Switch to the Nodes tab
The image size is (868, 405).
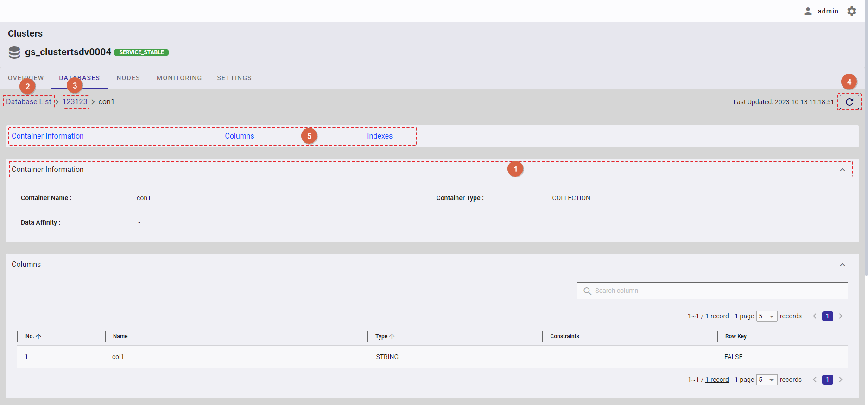click(x=128, y=78)
